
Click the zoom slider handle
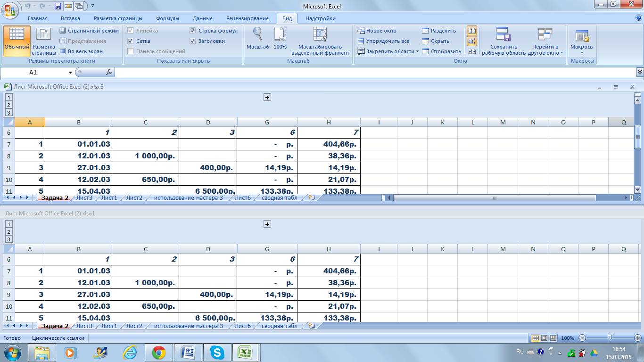tap(610, 338)
